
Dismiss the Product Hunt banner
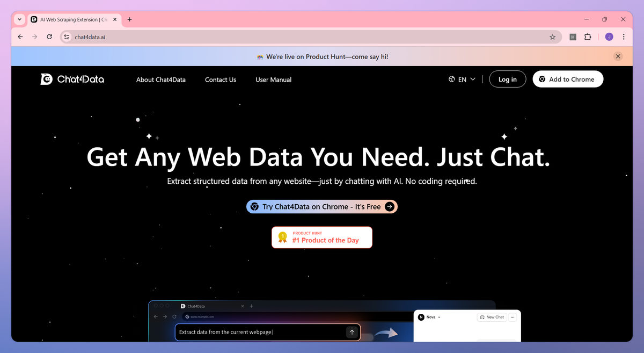coord(618,56)
